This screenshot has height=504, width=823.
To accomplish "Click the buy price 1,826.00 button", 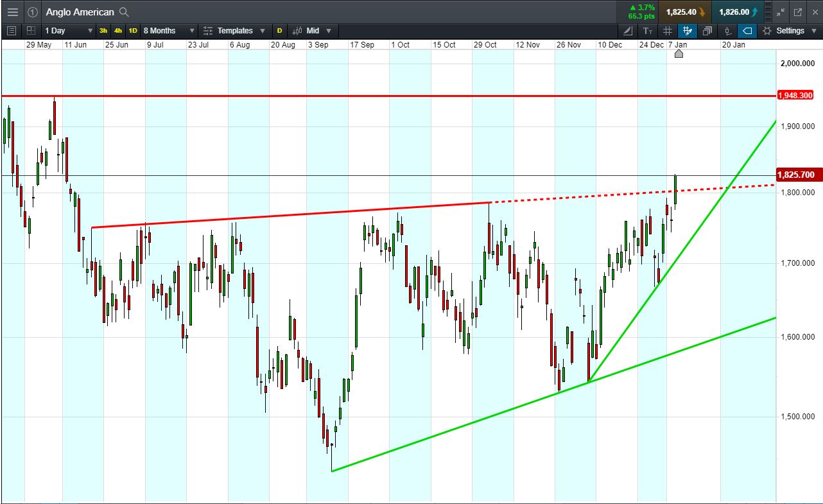I will (738, 12).
